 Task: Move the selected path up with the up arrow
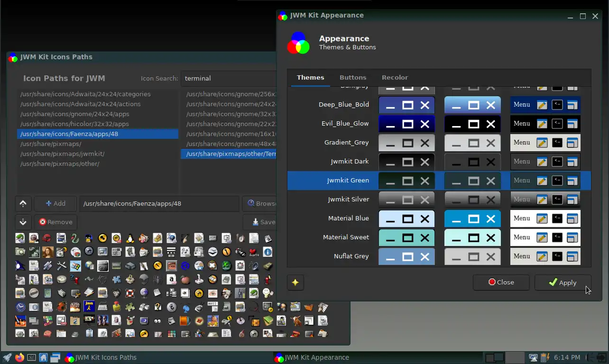[23, 203]
